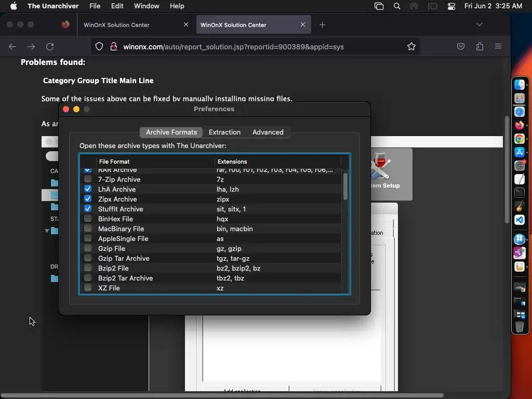Click the date and time in menu bar
The height and width of the screenshot is (399, 532).
point(493,6)
